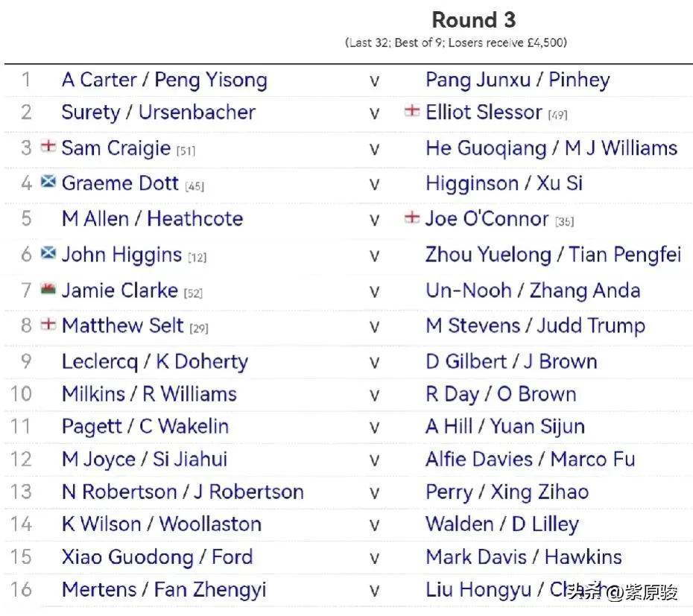Click Scotland flag beside John Higgins
The height and width of the screenshot is (616, 693).
tap(48, 253)
